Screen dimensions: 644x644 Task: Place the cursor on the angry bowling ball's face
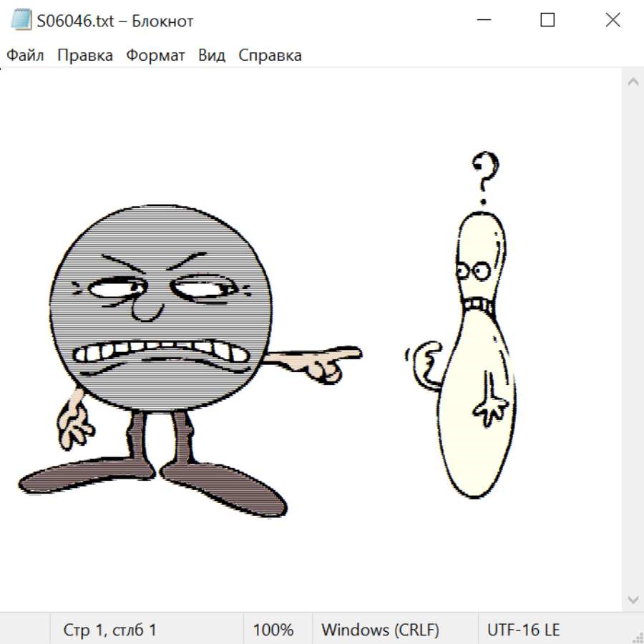161,308
